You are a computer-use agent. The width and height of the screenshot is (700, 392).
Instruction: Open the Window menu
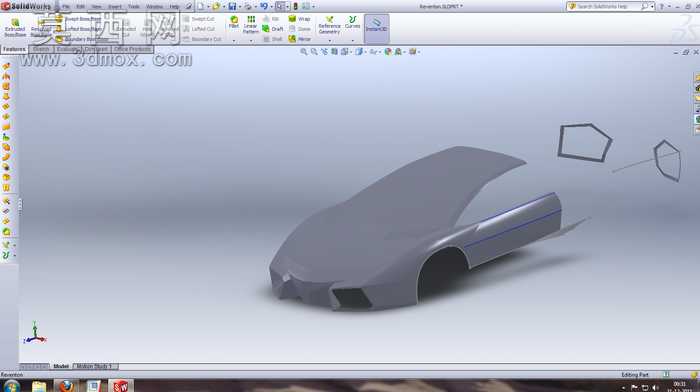154,7
